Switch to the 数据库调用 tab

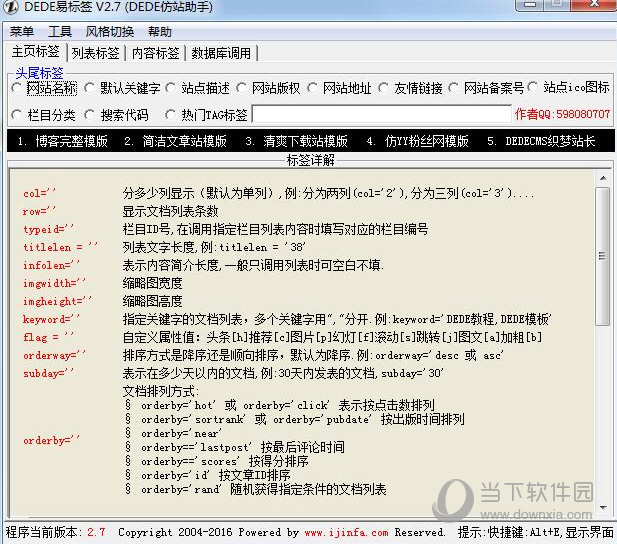click(x=221, y=53)
